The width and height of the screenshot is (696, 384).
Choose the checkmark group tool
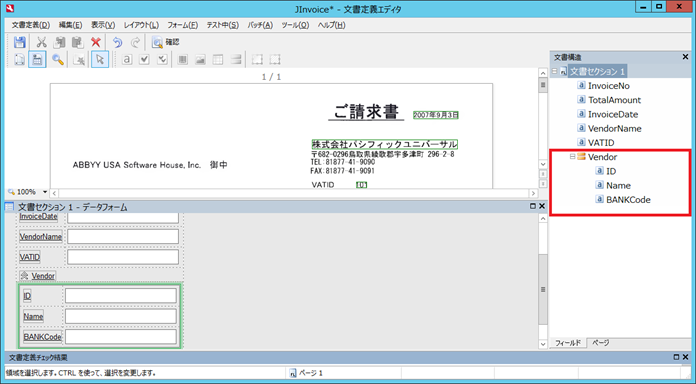pyautogui.click(x=162, y=59)
